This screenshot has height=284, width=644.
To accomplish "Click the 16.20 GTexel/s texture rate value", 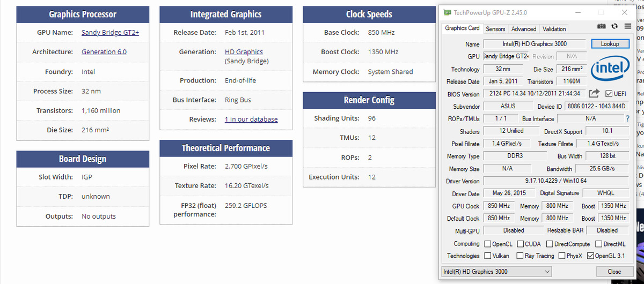I will tap(247, 186).
